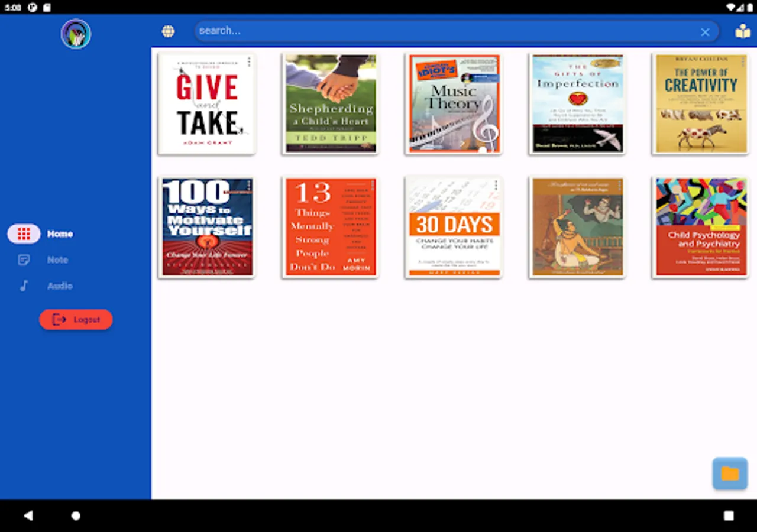This screenshot has height=532, width=757.
Task: Open three-dot menu on 100 Ways to Motivate
Action: (250, 185)
